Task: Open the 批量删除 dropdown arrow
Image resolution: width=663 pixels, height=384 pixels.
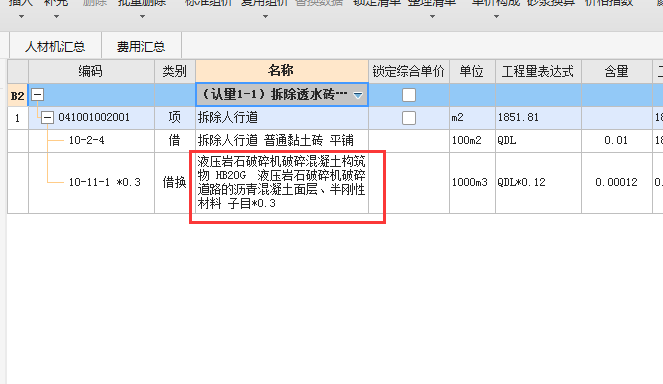Action: click(x=142, y=17)
